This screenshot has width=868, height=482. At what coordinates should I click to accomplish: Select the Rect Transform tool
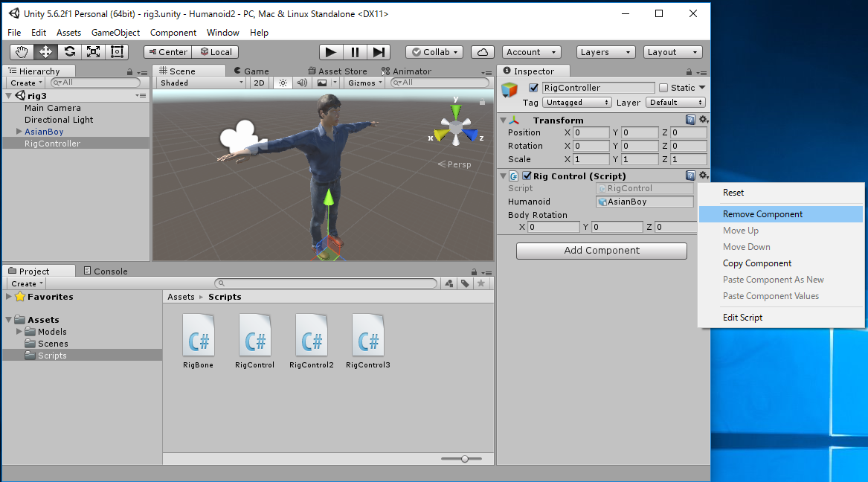(117, 52)
